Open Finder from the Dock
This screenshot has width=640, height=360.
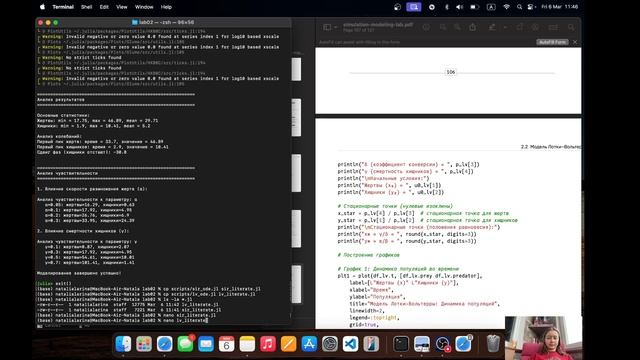(123, 344)
